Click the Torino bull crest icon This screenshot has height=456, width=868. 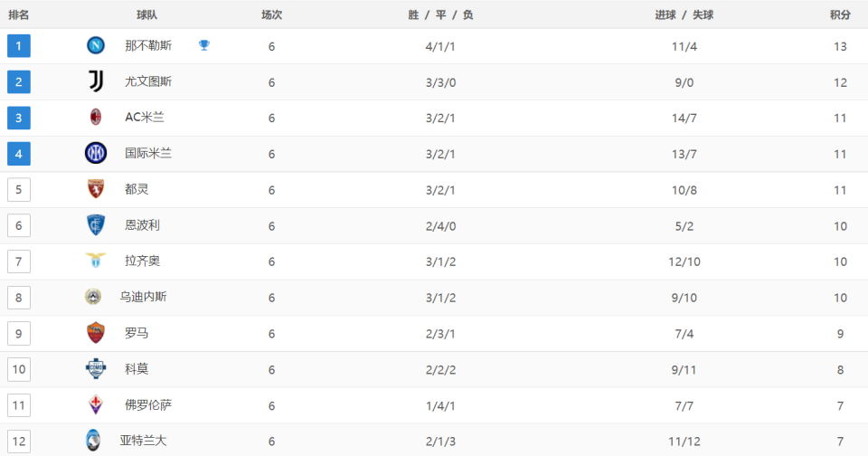tap(96, 189)
